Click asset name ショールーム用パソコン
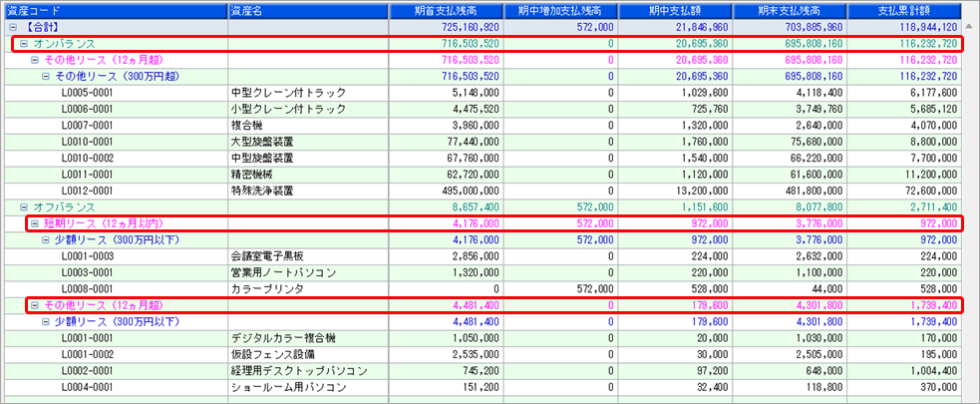Screen dimensions: 980x404 click(x=288, y=387)
